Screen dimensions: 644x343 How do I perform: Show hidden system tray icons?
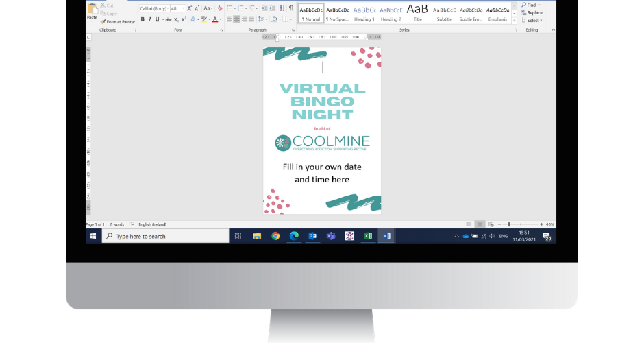pos(456,236)
